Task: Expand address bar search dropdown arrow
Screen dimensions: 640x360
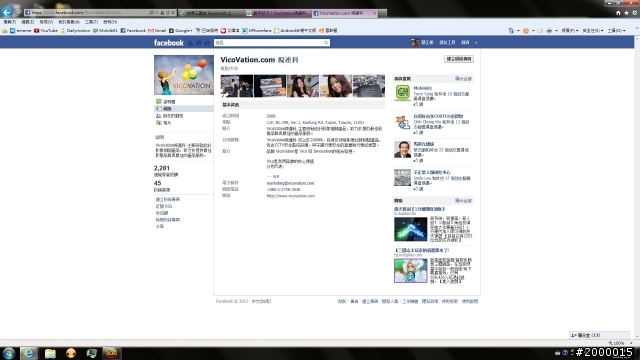Action: point(156,13)
